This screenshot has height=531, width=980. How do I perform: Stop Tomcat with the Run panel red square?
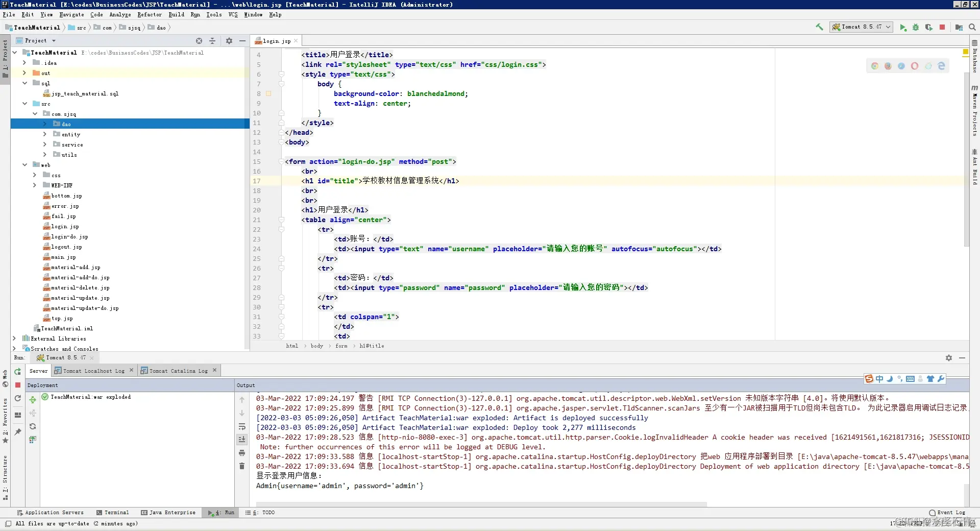pos(18,385)
